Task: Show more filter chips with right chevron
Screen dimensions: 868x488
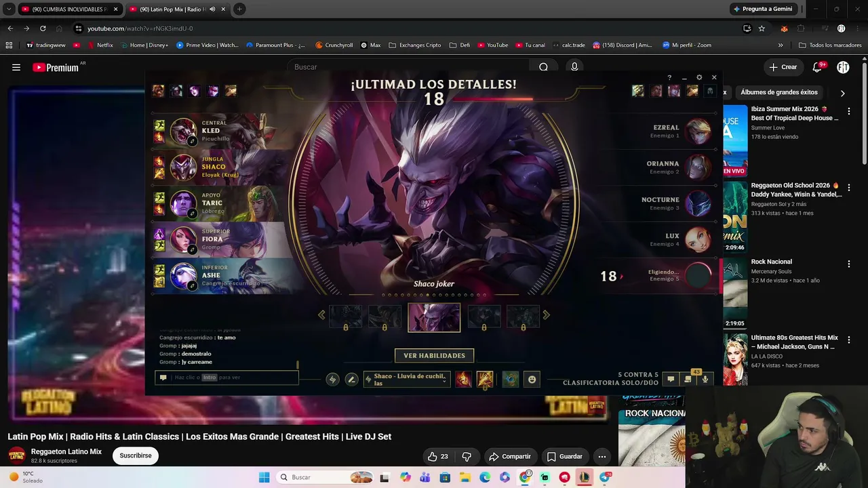Action: [x=842, y=93]
